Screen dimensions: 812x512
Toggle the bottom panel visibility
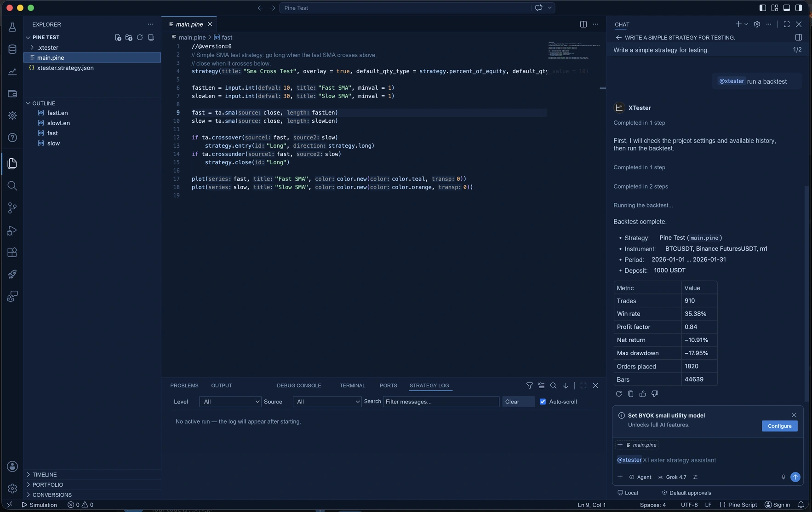(787, 8)
